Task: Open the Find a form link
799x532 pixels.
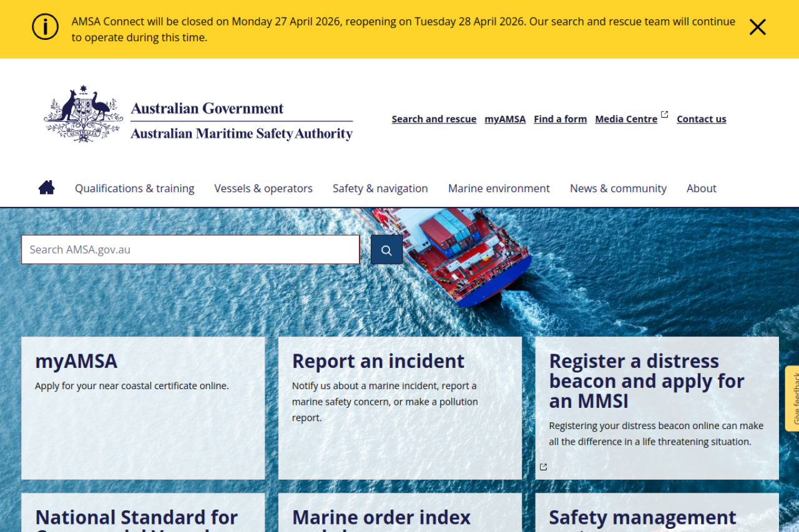Action: coord(560,119)
